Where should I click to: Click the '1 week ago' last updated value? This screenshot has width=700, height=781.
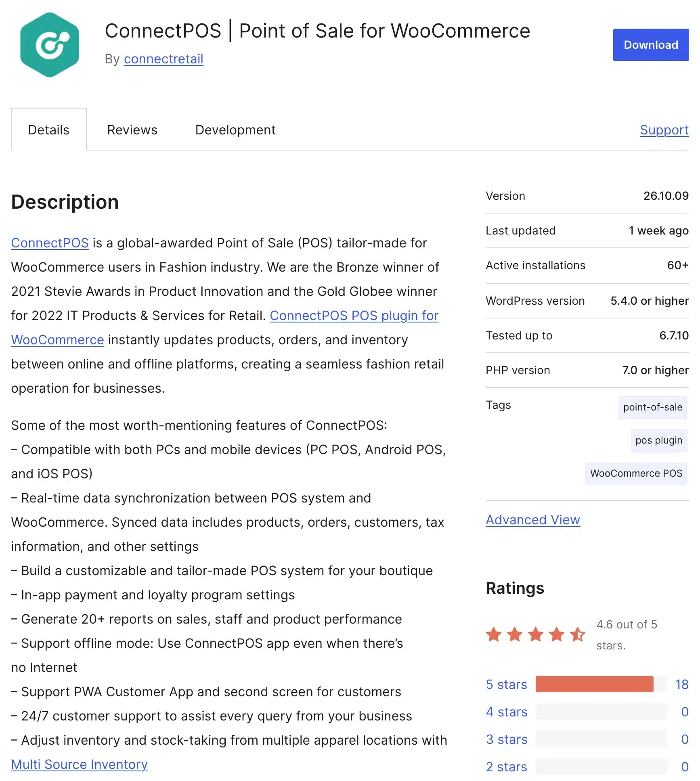pos(658,230)
